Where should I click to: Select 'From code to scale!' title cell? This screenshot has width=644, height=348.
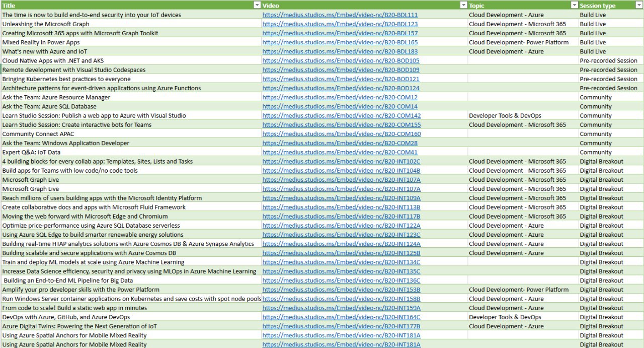(131, 308)
